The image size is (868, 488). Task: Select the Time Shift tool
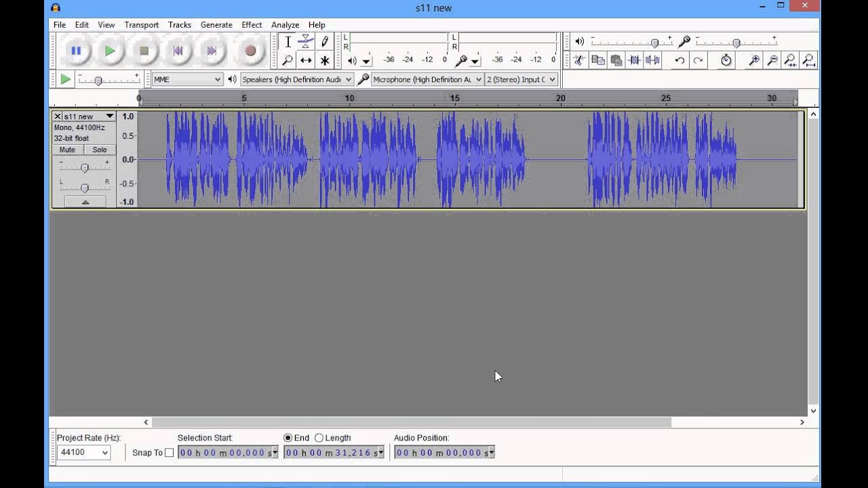[306, 60]
